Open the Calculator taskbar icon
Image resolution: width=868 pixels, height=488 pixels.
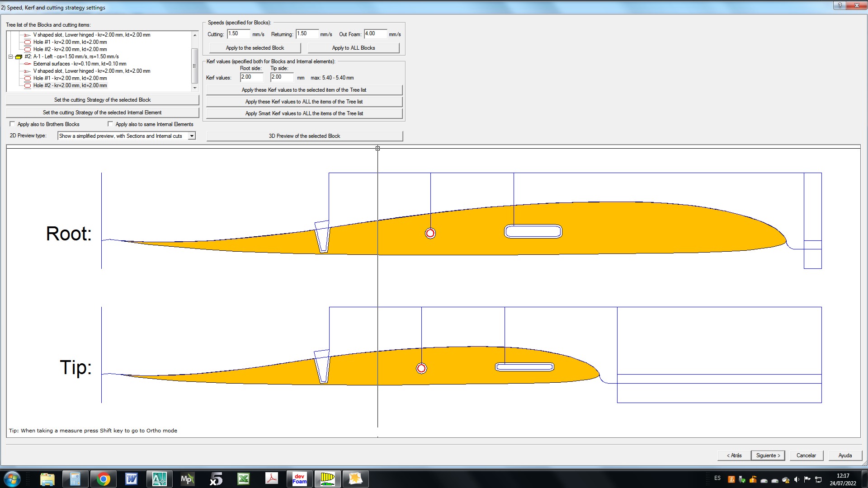click(x=75, y=479)
